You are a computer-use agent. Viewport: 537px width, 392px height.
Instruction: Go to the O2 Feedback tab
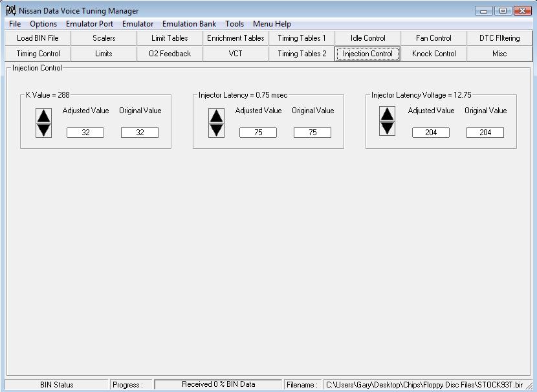point(170,54)
